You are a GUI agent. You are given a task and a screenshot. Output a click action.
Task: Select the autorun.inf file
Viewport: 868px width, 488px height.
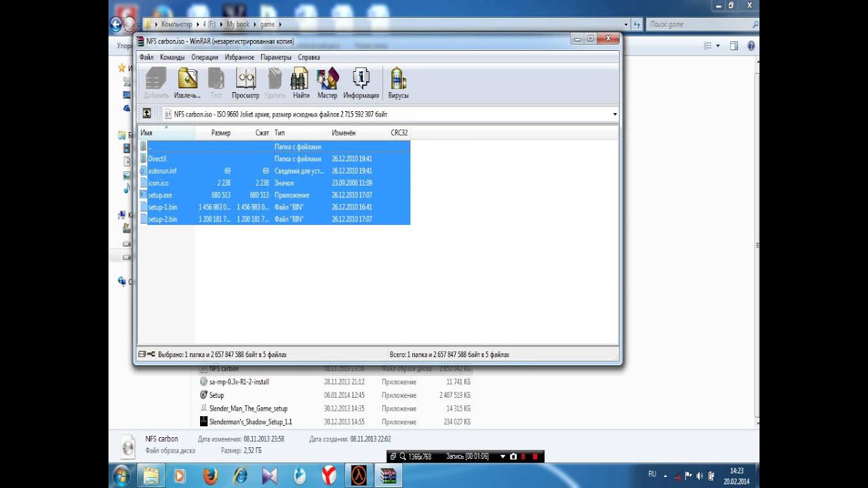click(275, 171)
